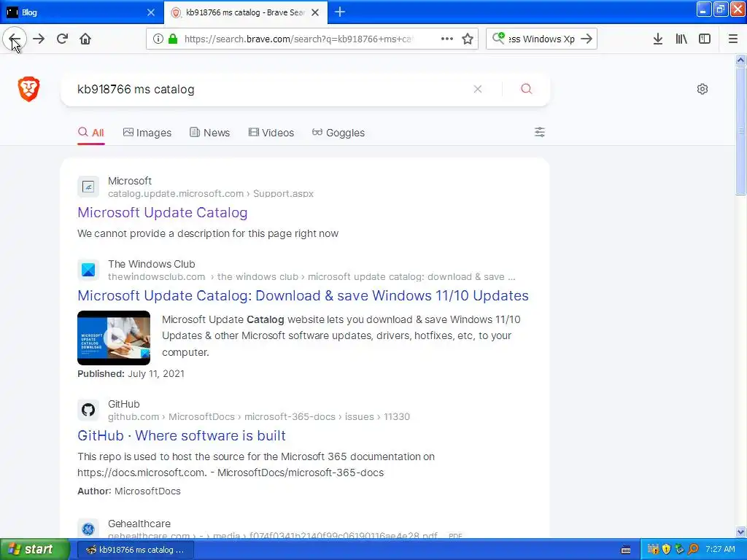Go back to the previous page
This screenshot has height=560, width=747.
pyautogui.click(x=15, y=39)
